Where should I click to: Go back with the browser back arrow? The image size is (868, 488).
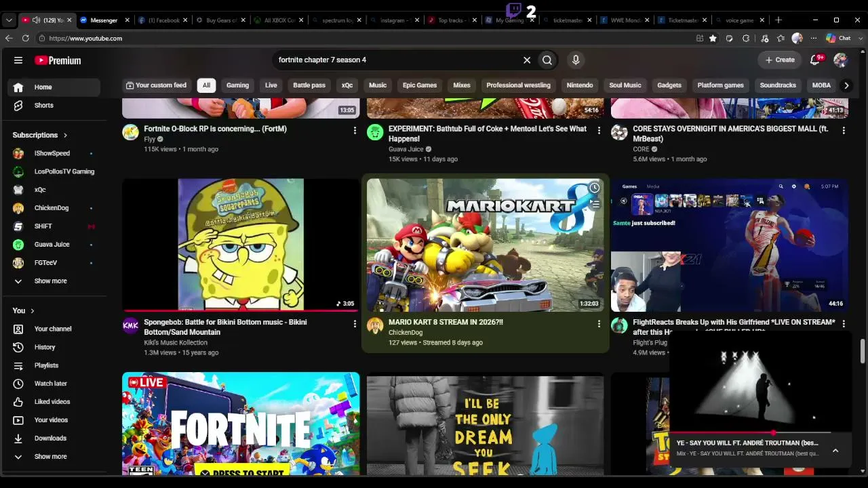click(x=9, y=39)
